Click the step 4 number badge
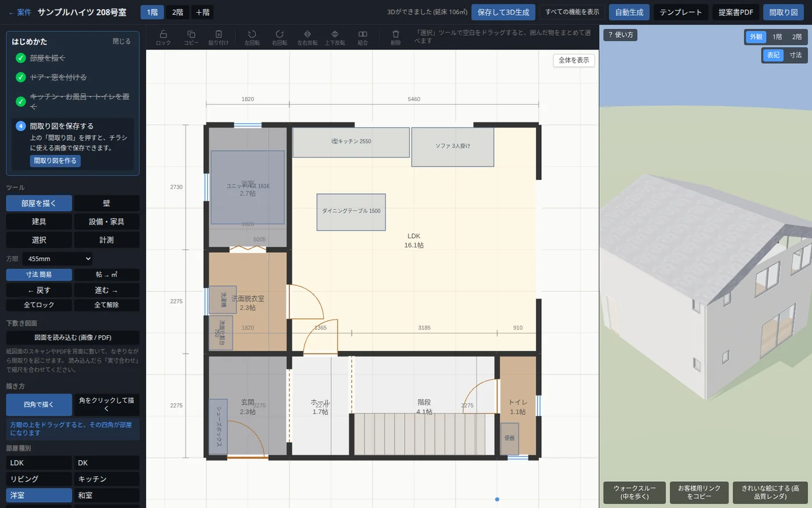This screenshot has height=508, width=812. click(x=21, y=126)
